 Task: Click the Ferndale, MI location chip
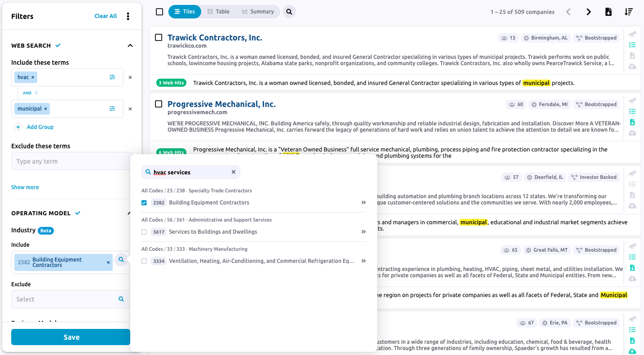pyautogui.click(x=549, y=105)
